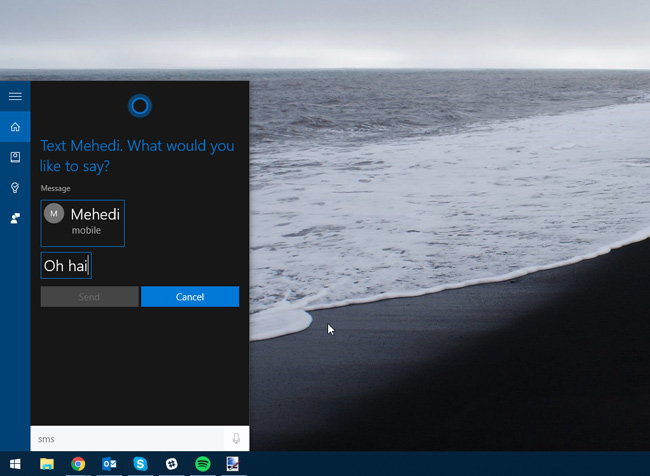This screenshot has width=650, height=476.
Task: Open the Cortana Notebook icon
Action: 15,157
